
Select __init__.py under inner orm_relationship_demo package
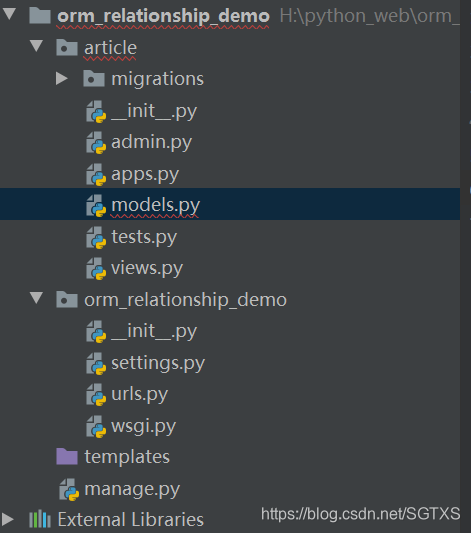154,332
